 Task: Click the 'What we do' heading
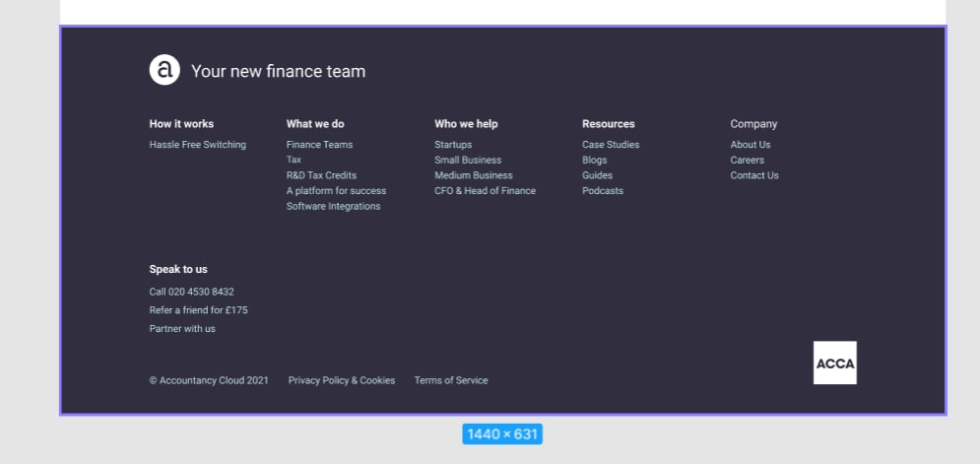[315, 124]
